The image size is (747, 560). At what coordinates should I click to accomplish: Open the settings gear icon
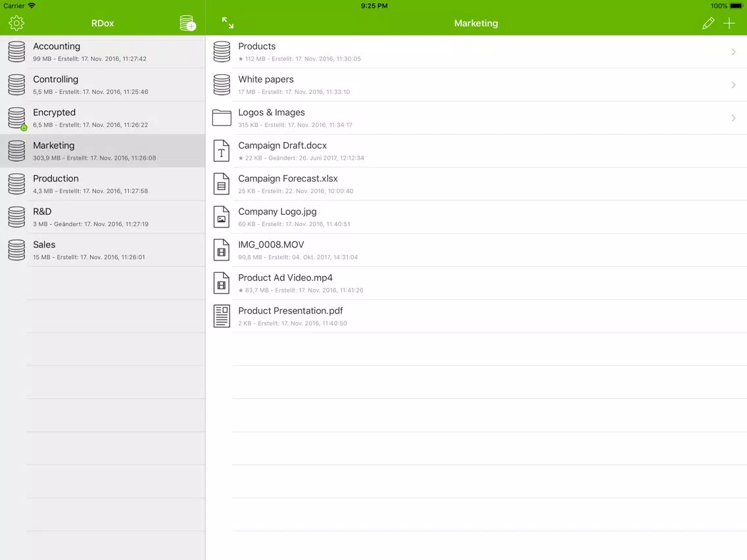[16, 23]
